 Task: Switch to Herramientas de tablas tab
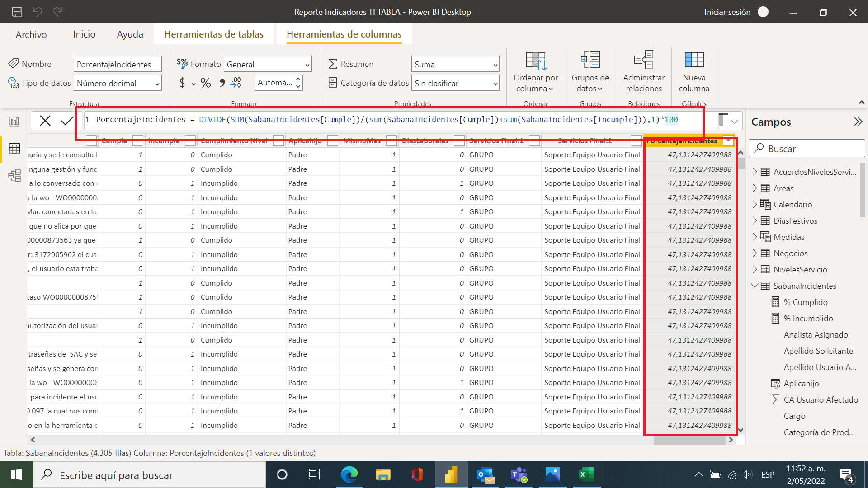coord(214,34)
